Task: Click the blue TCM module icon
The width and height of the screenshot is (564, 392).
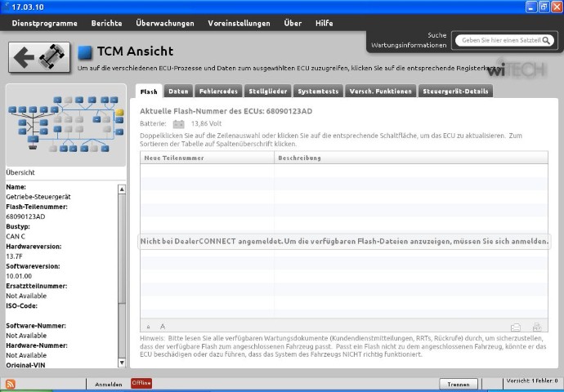Action: [x=85, y=52]
